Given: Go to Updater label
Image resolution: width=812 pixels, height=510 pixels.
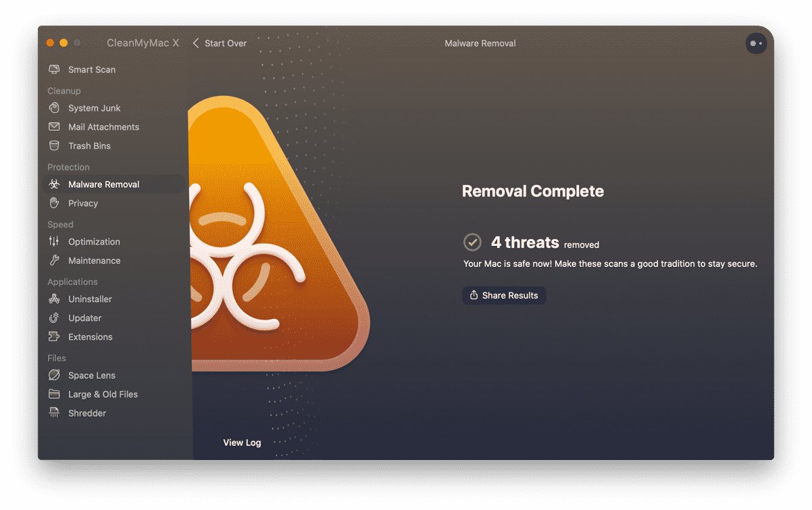Looking at the screenshot, I should (x=85, y=318).
